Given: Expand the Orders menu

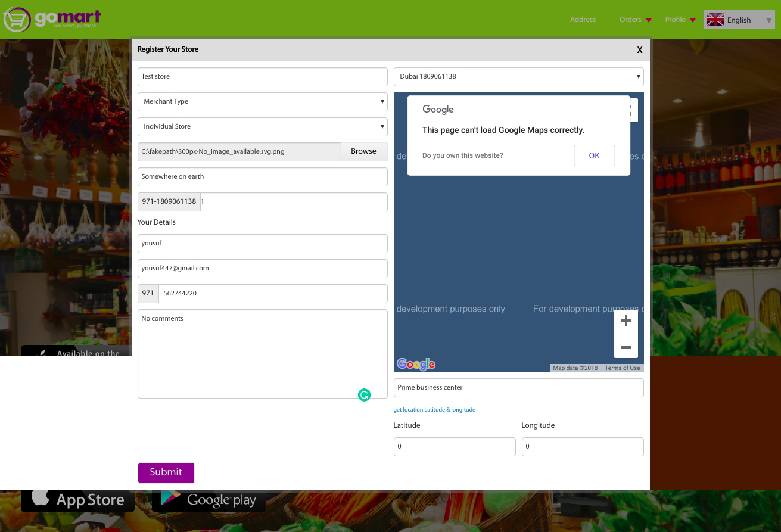Looking at the screenshot, I should pos(635,20).
